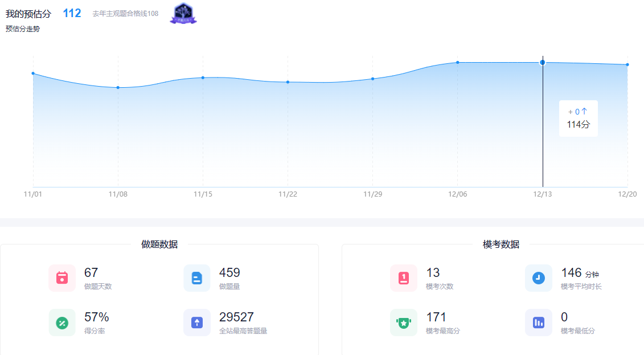Click the estimated score value 112
644x355 pixels.
pyautogui.click(x=72, y=13)
